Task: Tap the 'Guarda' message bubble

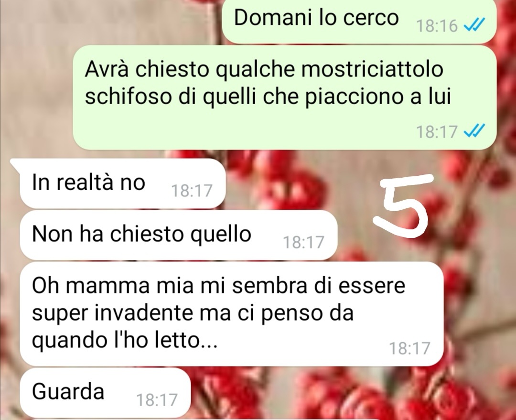Action: [x=105, y=392]
